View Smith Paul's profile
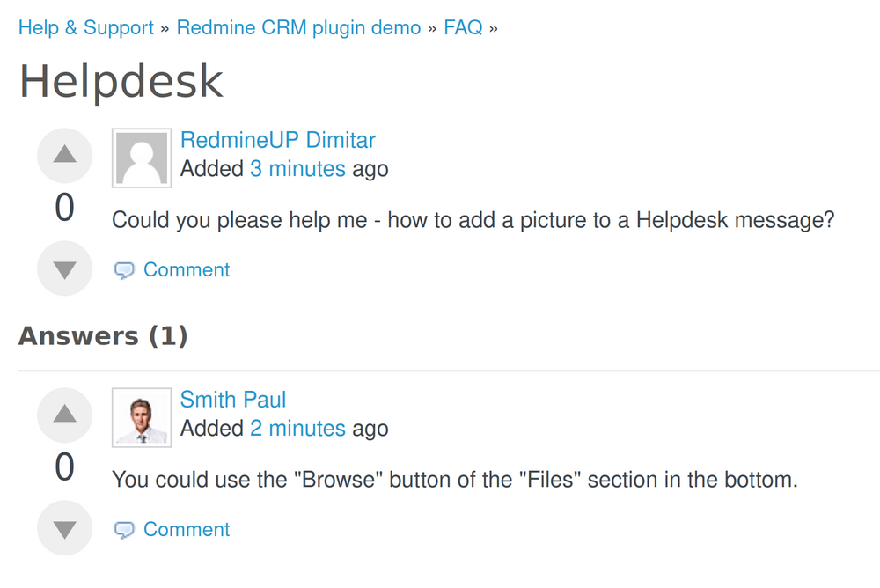 click(x=233, y=400)
